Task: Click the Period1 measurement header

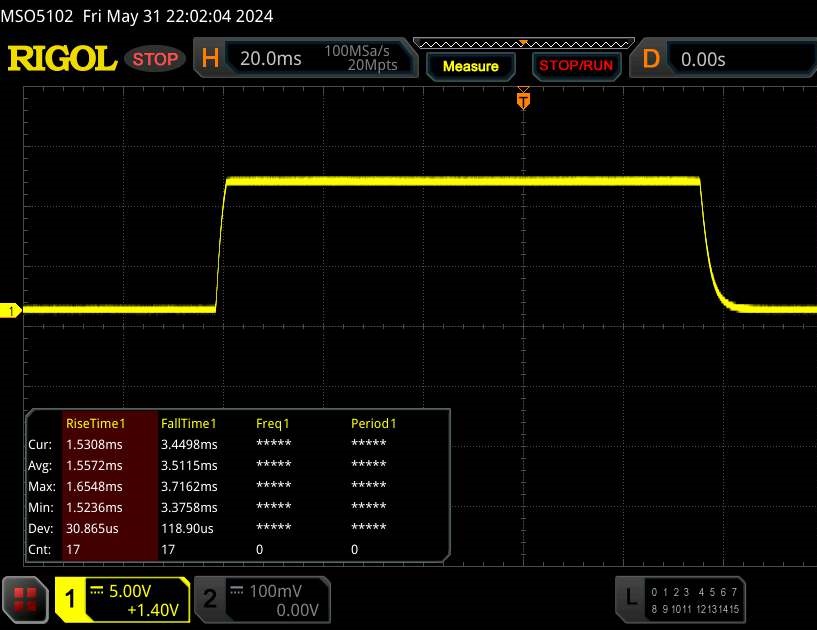Action: point(373,423)
